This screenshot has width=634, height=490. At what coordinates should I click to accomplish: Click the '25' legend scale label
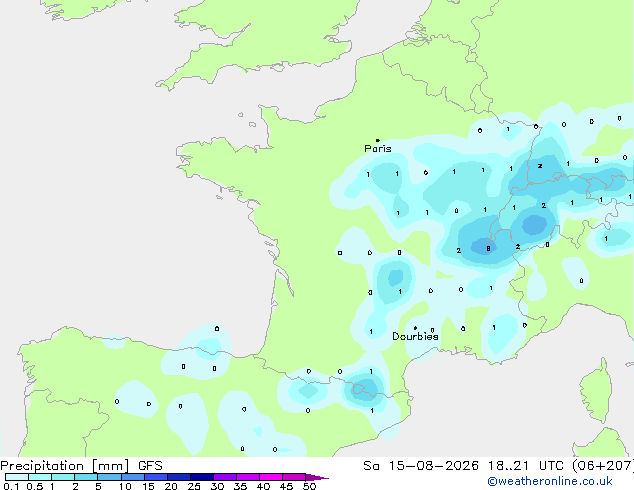[x=194, y=486]
